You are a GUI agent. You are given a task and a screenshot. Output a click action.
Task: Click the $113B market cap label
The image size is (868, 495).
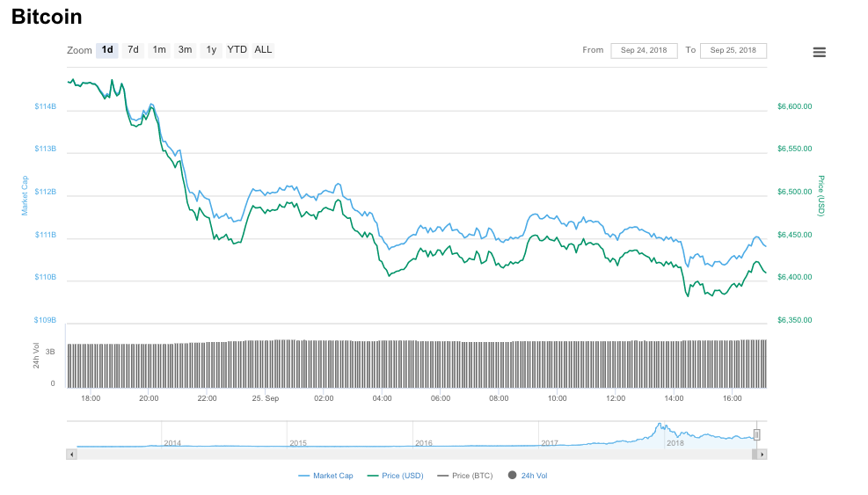click(x=46, y=149)
